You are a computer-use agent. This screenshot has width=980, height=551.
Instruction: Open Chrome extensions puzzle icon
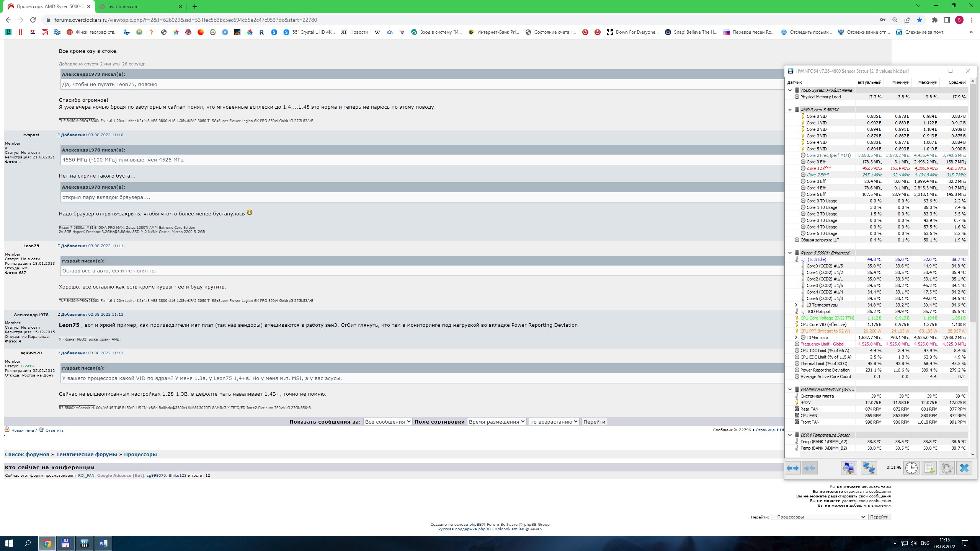935,20
